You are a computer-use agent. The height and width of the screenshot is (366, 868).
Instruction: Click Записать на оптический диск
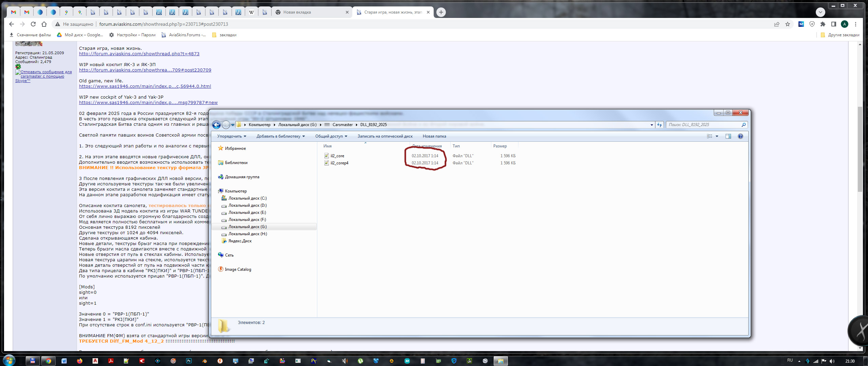(x=385, y=136)
